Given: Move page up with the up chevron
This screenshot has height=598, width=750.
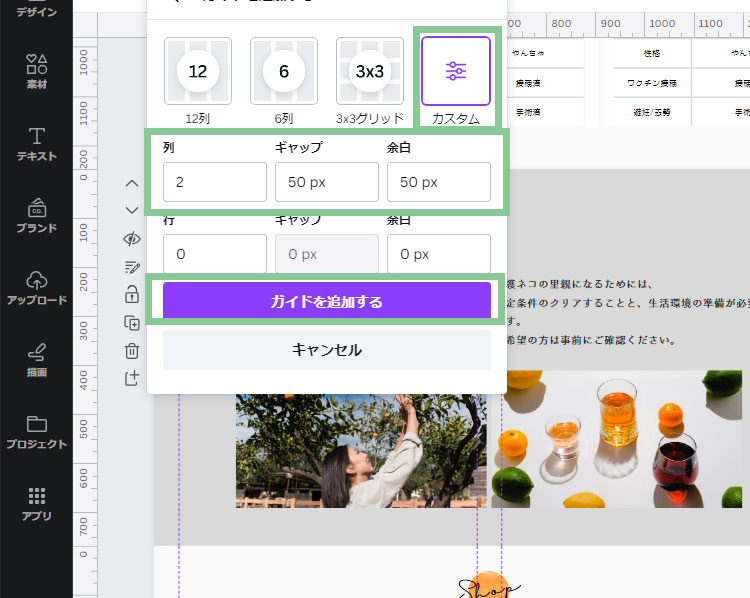Looking at the screenshot, I should 132,183.
